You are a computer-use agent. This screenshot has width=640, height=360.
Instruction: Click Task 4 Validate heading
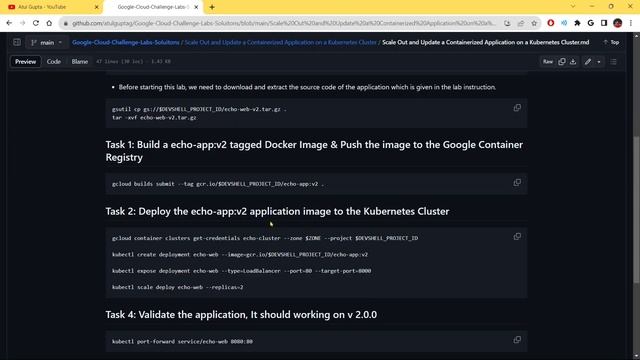[241, 314]
